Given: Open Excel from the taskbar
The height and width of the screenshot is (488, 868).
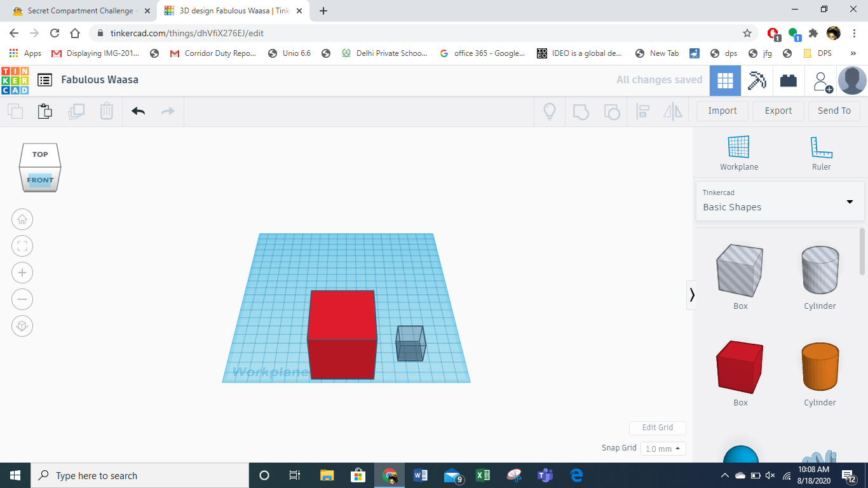Looking at the screenshot, I should tap(483, 475).
